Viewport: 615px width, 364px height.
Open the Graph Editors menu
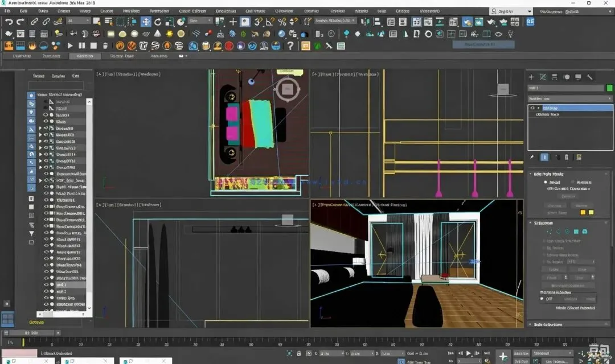tap(192, 11)
